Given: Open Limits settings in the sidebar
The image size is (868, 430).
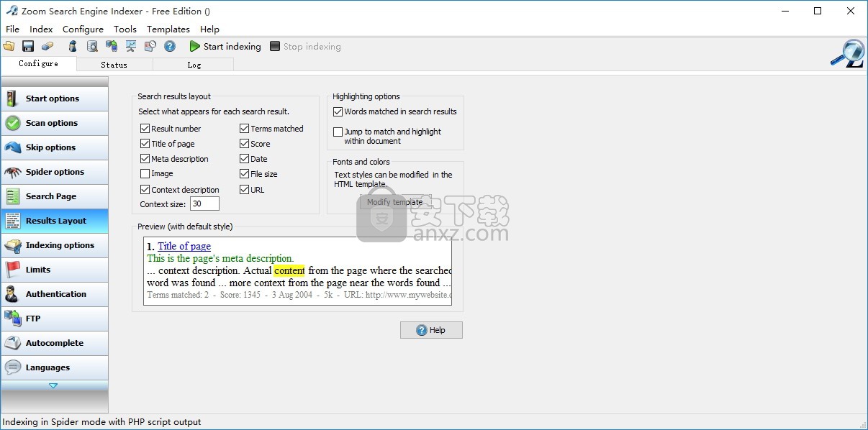Looking at the screenshot, I should pyautogui.click(x=55, y=270).
